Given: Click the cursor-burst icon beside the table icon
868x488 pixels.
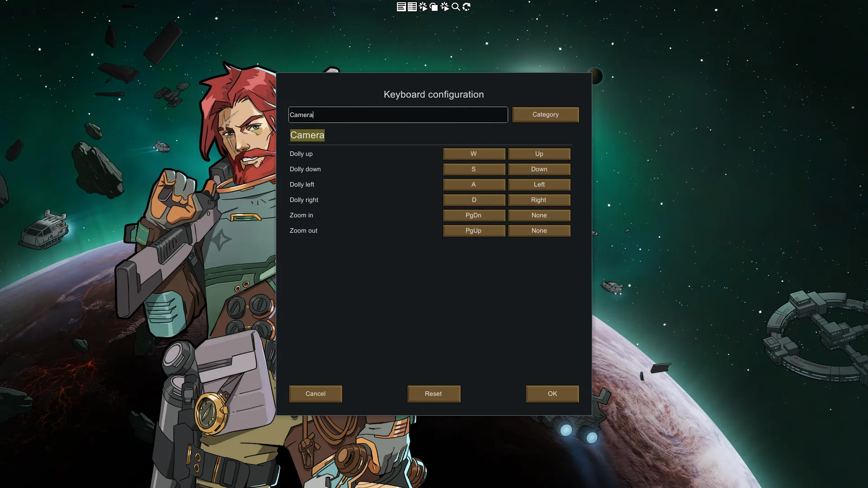Looking at the screenshot, I should [x=423, y=7].
